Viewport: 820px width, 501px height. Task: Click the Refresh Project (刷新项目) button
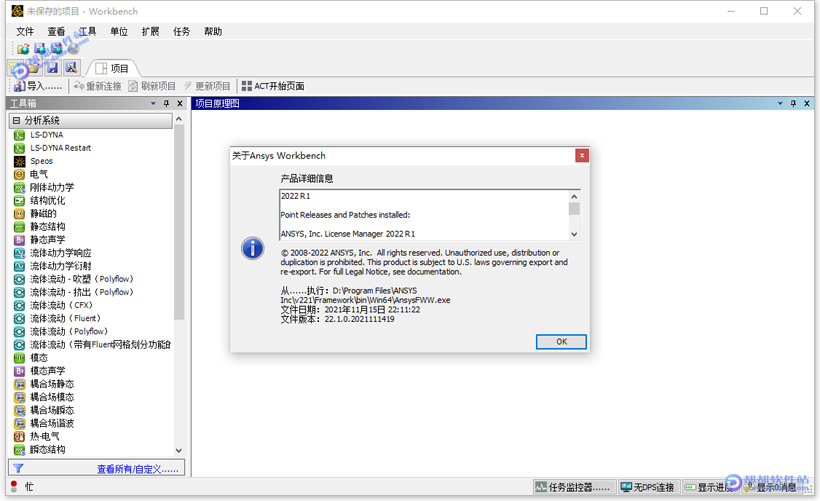(x=152, y=86)
